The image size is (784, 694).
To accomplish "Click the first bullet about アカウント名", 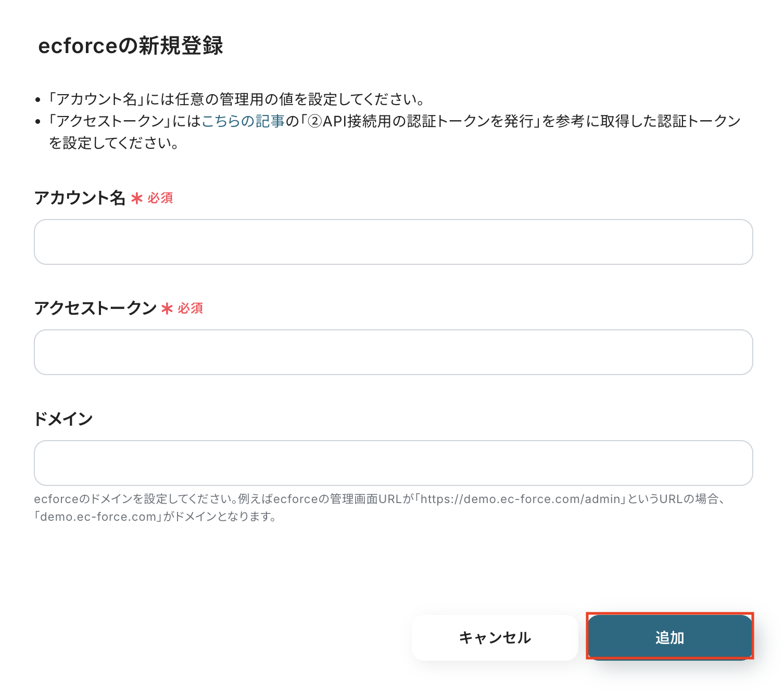I will 237,99.
